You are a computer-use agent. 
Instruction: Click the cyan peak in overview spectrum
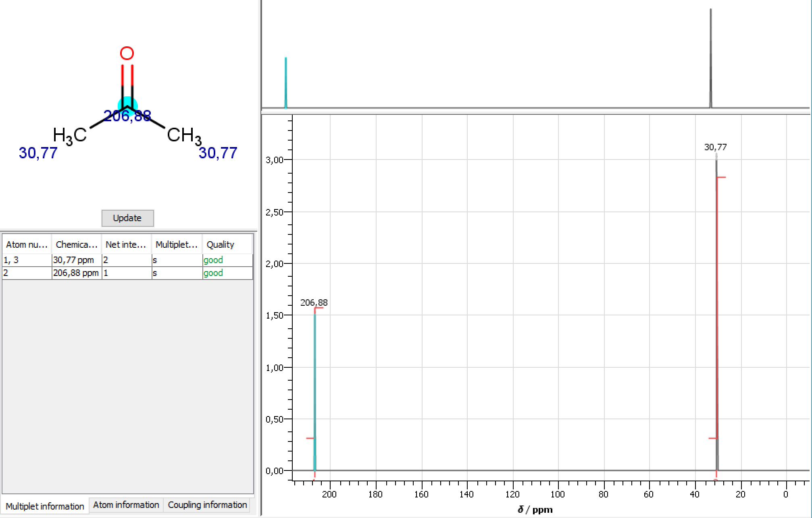click(286, 83)
